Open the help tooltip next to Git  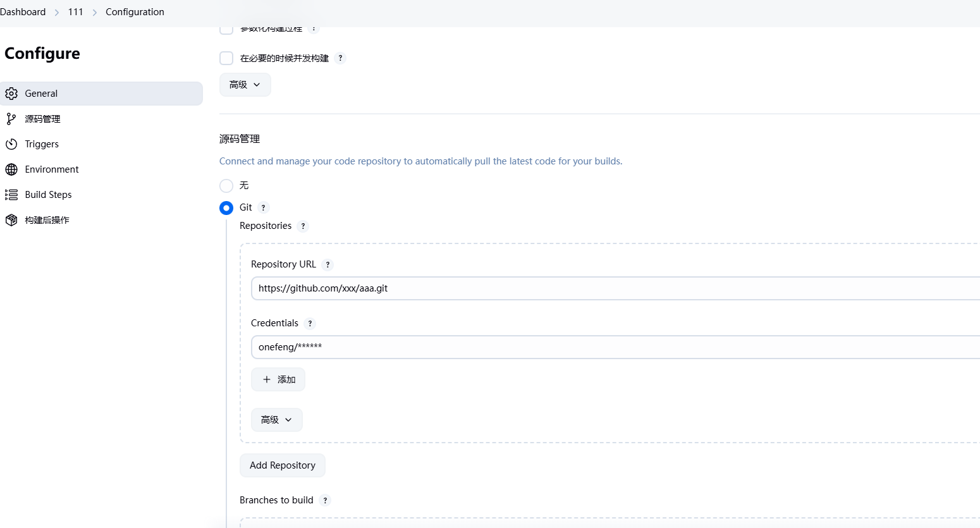pyautogui.click(x=264, y=207)
